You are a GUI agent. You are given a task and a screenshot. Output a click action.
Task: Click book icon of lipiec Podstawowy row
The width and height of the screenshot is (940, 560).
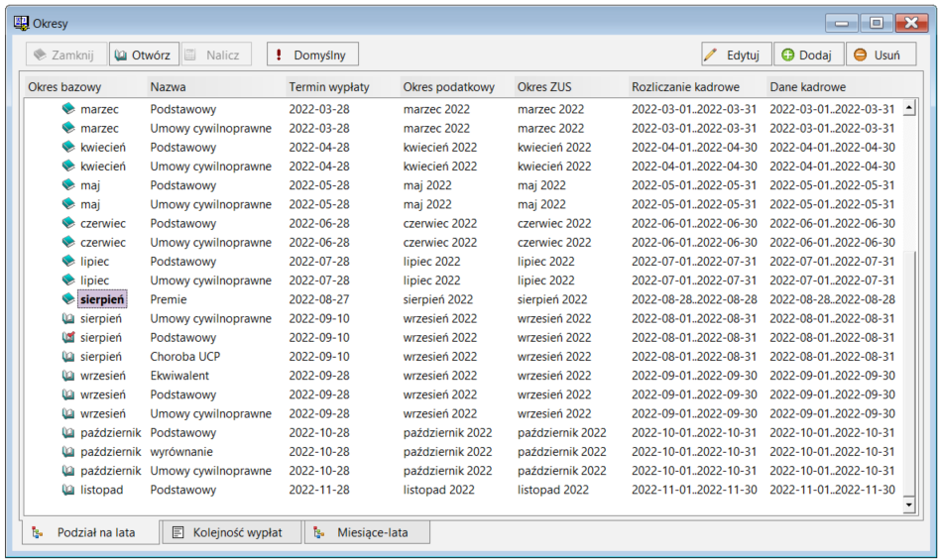coord(69,261)
